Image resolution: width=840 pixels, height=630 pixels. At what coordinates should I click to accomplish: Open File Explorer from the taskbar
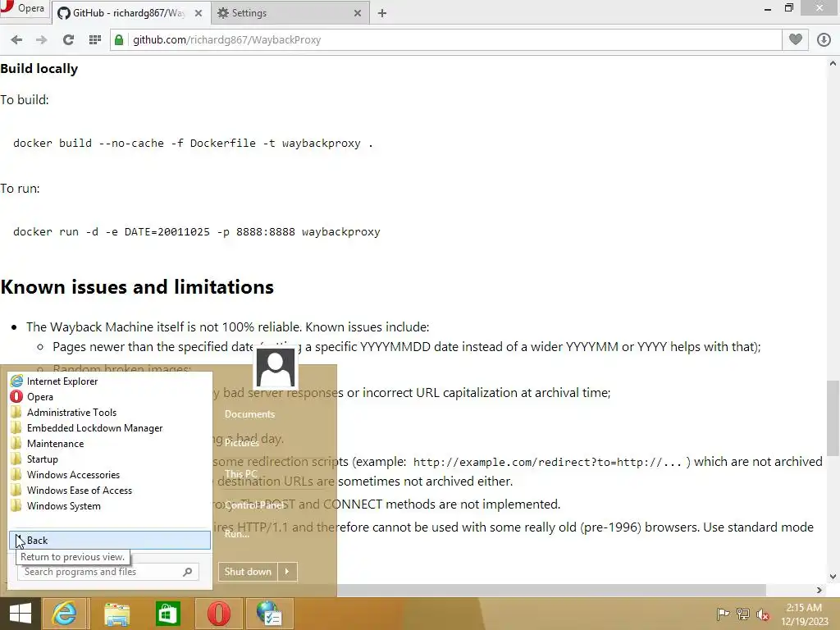[x=116, y=614]
